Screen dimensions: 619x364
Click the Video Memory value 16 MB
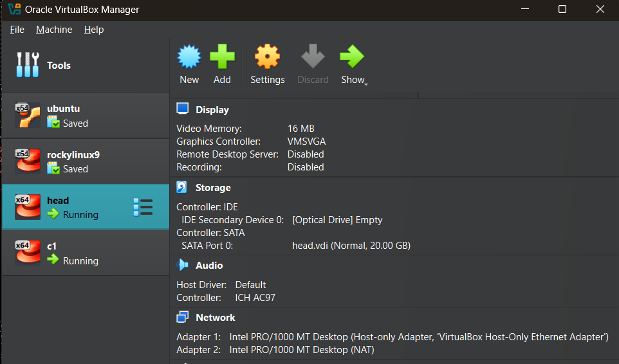click(x=301, y=129)
